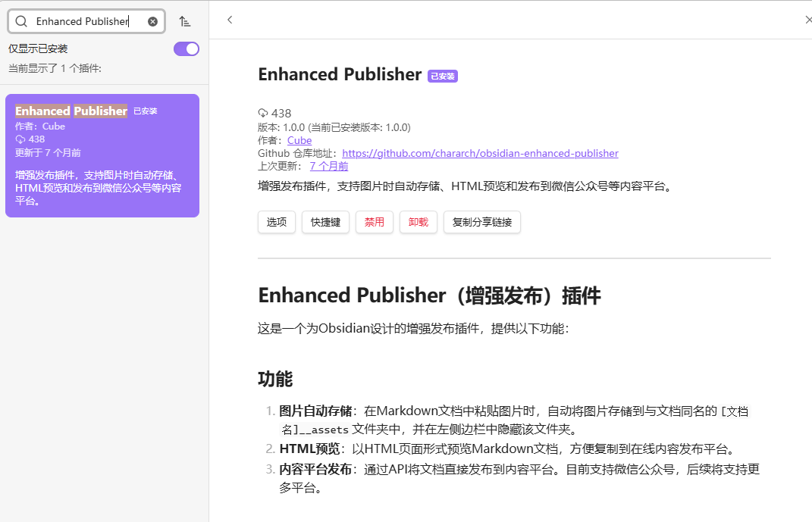The height and width of the screenshot is (522, 812).
Task: Uninstall the plugin using 卸载 button
Action: 419,222
